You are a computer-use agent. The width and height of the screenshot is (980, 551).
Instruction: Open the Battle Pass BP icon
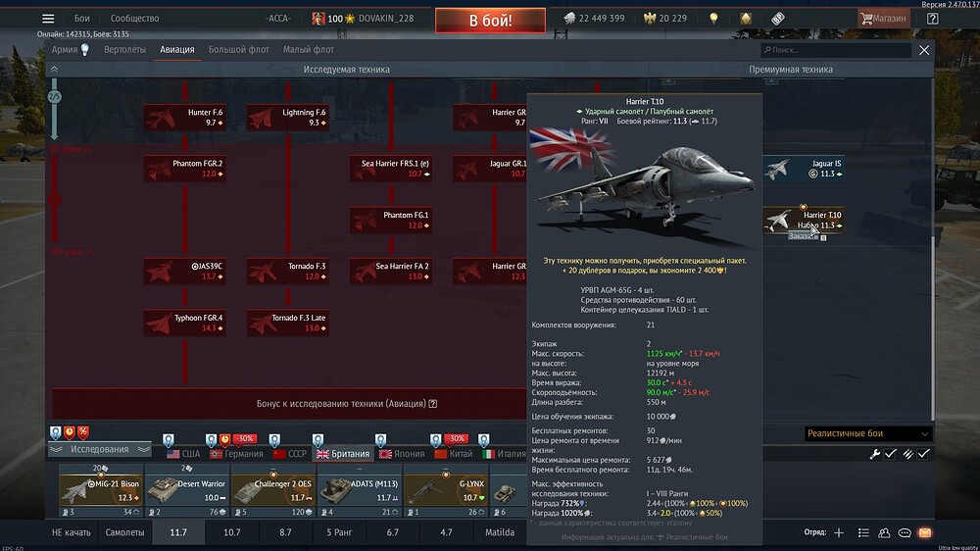click(777, 19)
